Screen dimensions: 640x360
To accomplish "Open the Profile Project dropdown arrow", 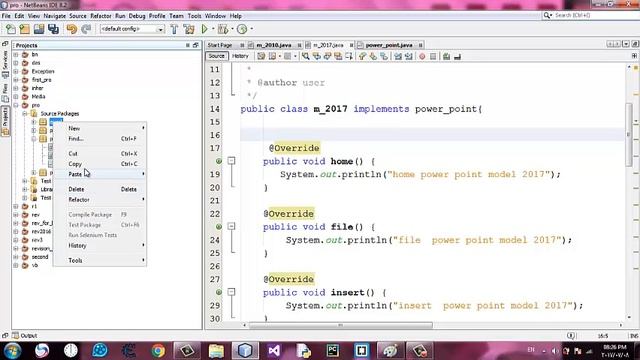I will (251, 29).
